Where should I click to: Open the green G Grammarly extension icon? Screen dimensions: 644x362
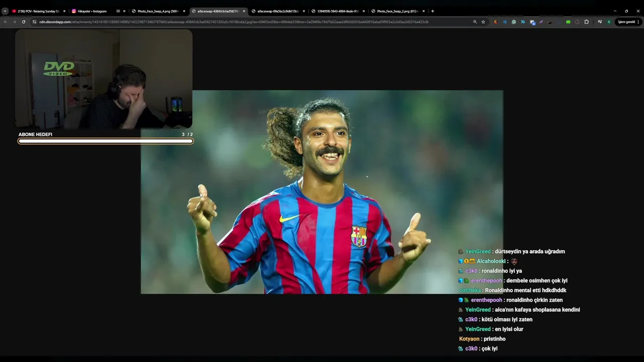[514, 22]
